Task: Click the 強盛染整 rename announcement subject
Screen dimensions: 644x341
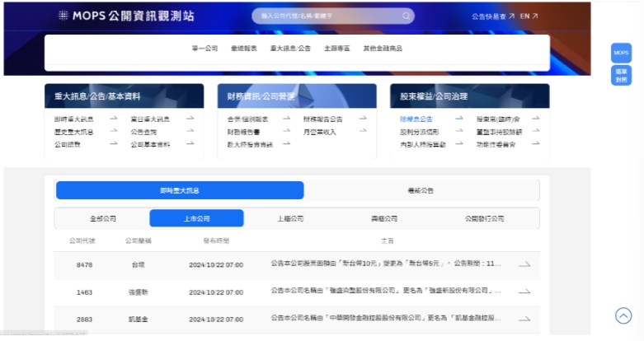Action: (386, 291)
